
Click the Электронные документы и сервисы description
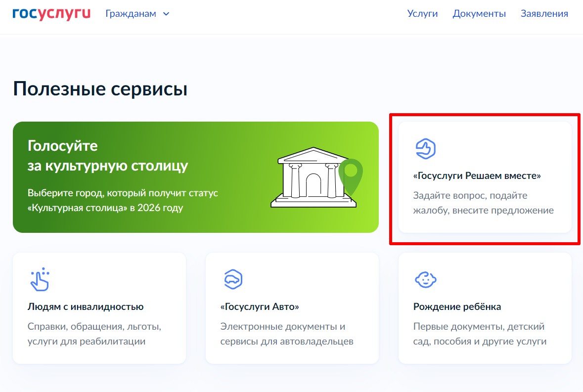click(287, 334)
